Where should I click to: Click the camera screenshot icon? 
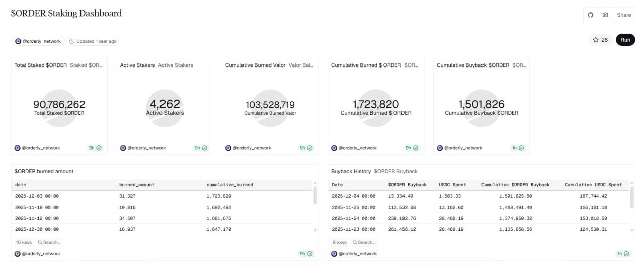click(605, 15)
